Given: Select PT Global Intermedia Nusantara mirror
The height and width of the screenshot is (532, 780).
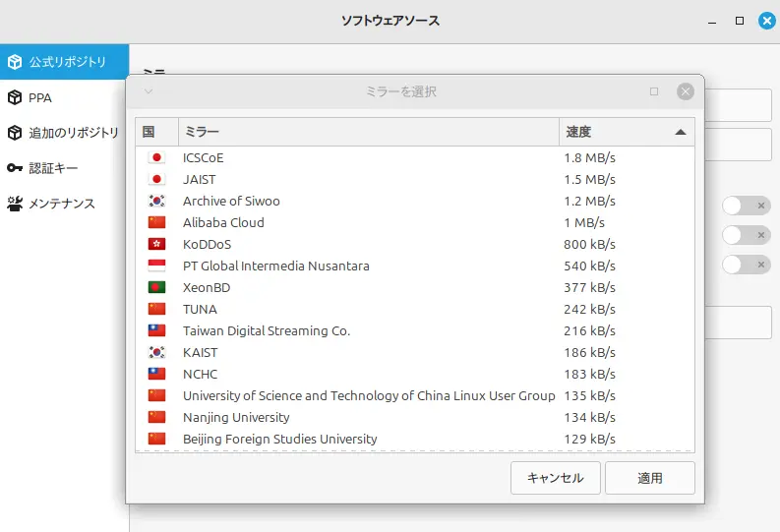Looking at the screenshot, I should coord(415,266).
